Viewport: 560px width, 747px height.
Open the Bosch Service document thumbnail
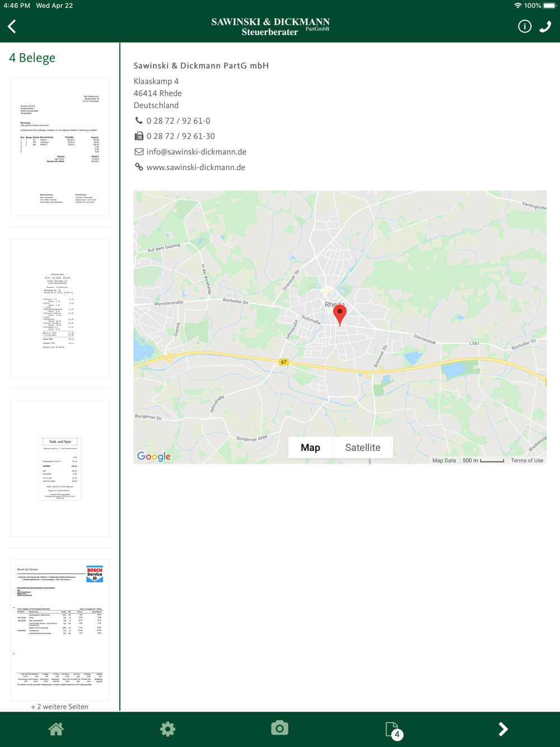(x=59, y=629)
